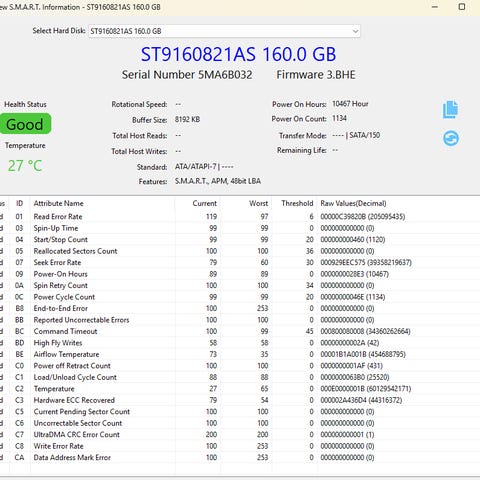Click raw value 00000C39820B (205095435)

point(363,217)
